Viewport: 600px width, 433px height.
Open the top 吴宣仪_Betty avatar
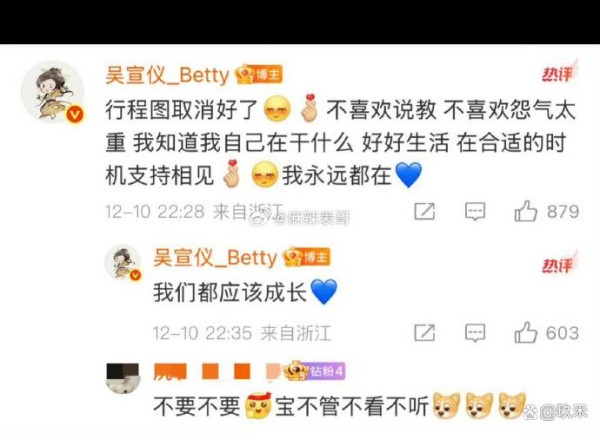tap(52, 92)
